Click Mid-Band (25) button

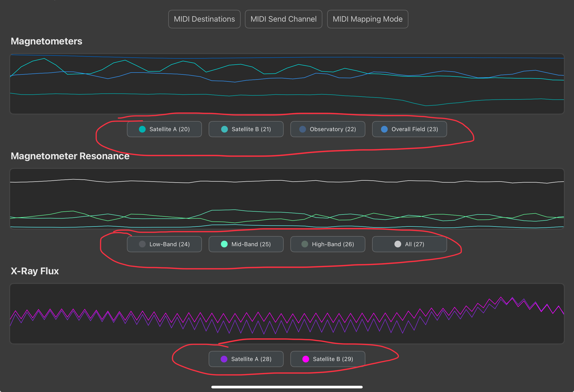click(246, 244)
